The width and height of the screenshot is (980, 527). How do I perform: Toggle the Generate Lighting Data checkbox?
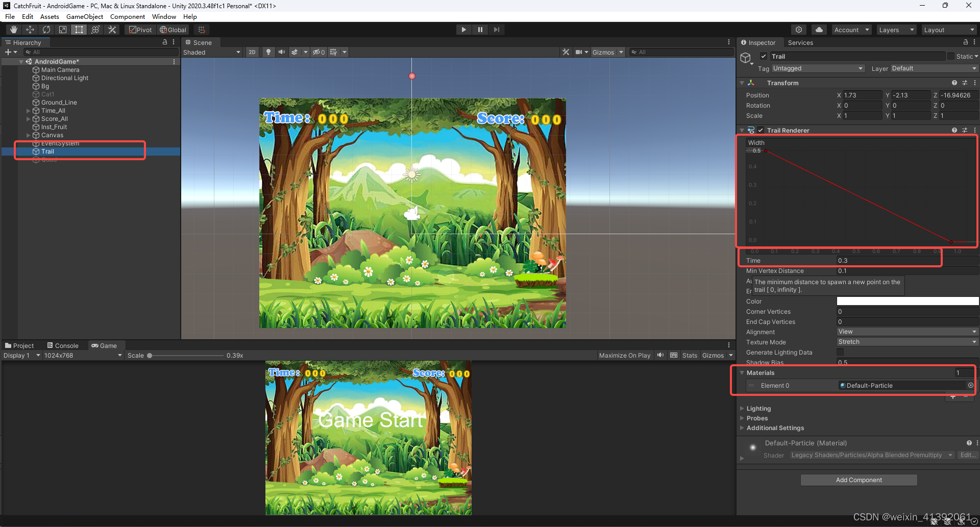pyautogui.click(x=840, y=352)
